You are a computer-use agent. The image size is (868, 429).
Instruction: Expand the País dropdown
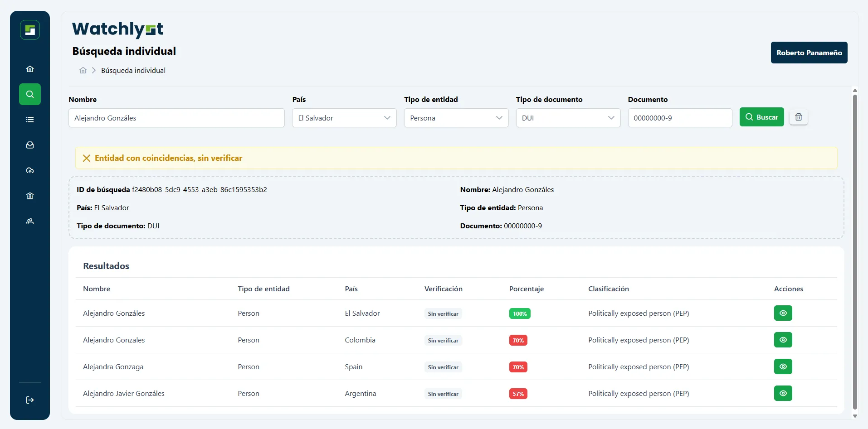(344, 118)
